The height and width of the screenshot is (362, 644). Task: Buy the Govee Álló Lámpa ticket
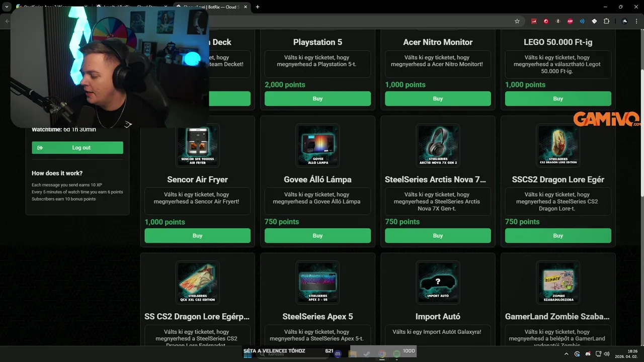click(317, 236)
